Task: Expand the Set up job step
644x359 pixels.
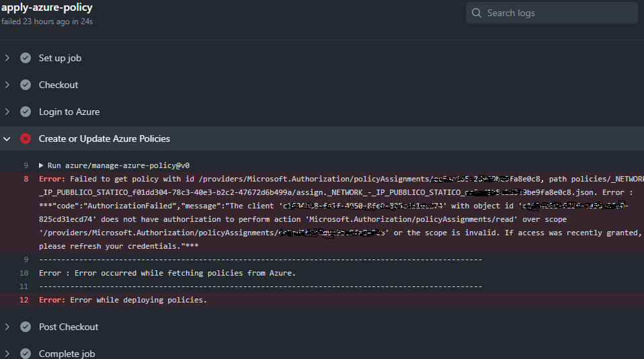Action: 7,58
